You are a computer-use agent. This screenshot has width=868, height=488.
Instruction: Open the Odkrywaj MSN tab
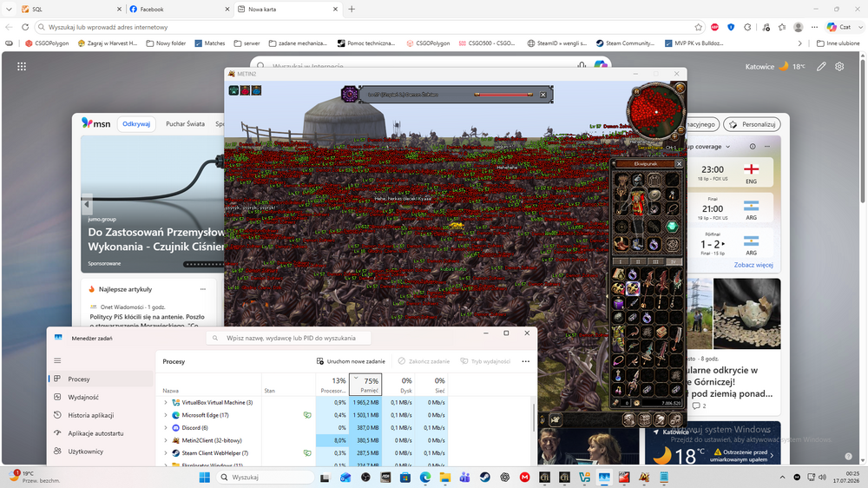pyautogui.click(x=136, y=124)
